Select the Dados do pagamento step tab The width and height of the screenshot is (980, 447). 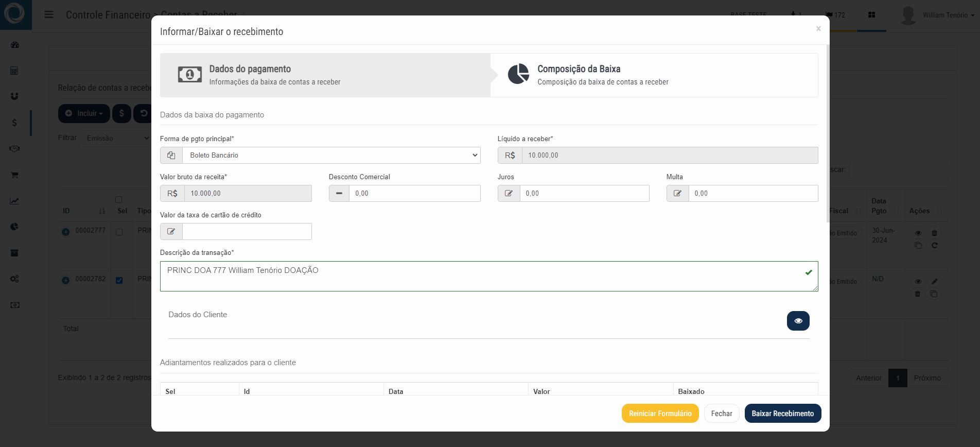point(325,75)
